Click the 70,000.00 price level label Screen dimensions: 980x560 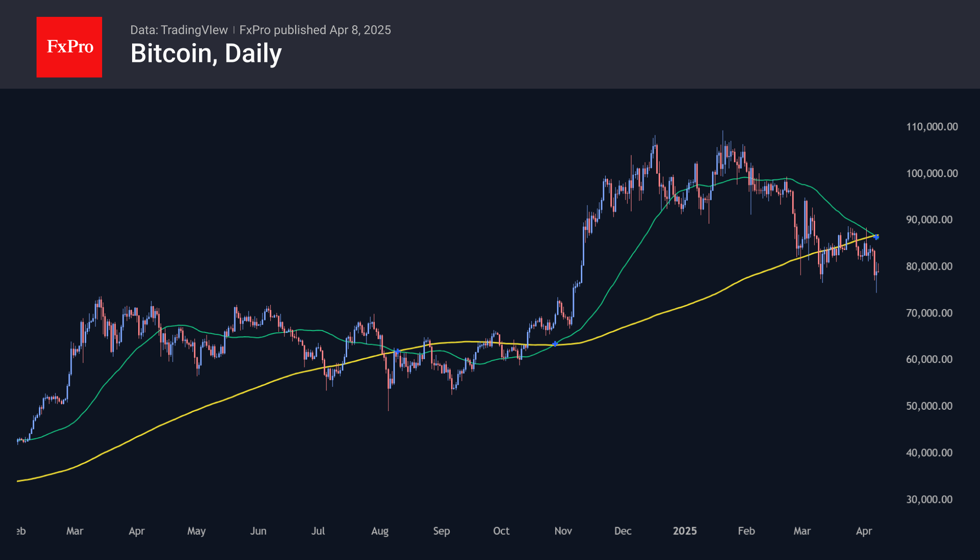click(x=929, y=313)
